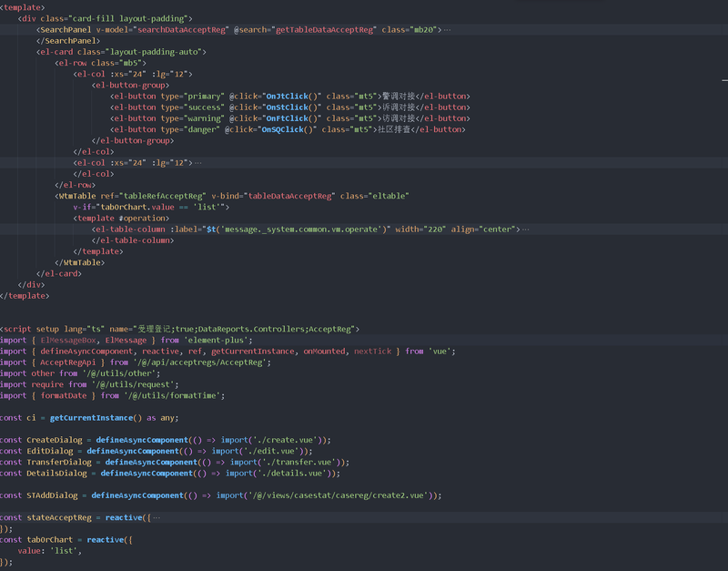Click '/@/utils/other' import path
728x571 pixels.
(x=119, y=373)
